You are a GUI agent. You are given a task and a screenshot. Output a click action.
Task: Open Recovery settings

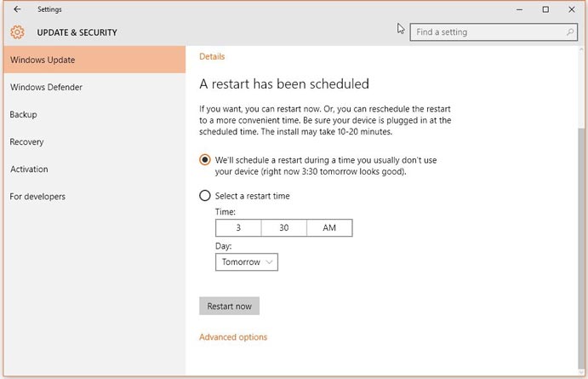coord(94,142)
